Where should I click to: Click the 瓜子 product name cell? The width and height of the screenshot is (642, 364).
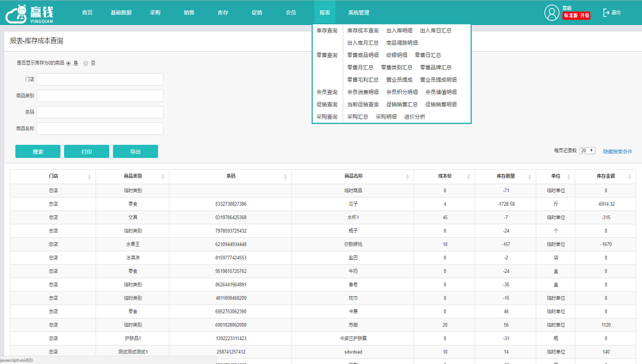click(x=353, y=204)
